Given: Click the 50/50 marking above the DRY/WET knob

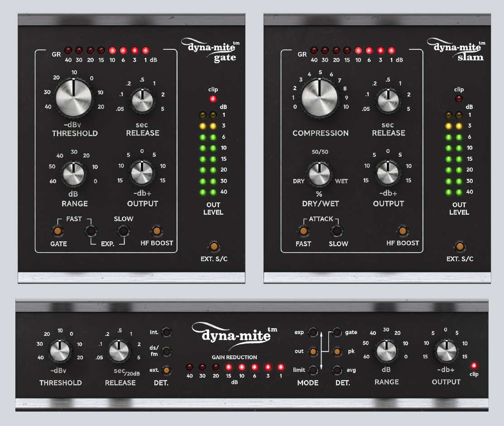Looking at the screenshot, I should [320, 152].
